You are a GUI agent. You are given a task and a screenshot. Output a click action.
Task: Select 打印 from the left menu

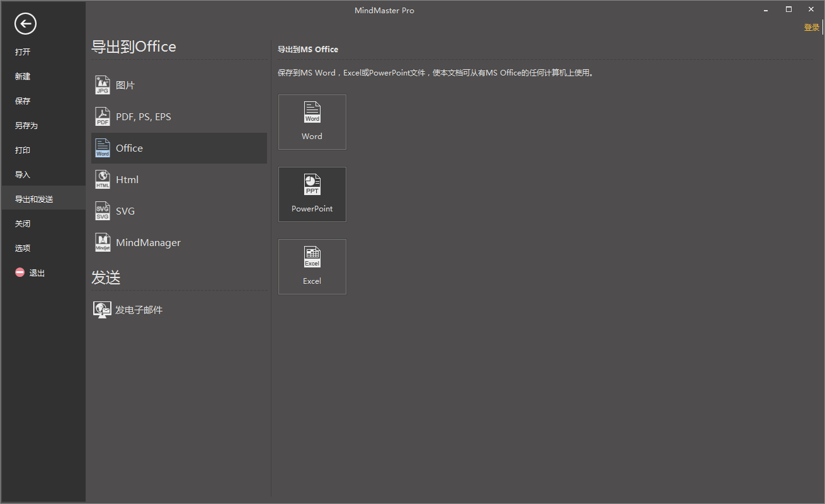(43, 150)
